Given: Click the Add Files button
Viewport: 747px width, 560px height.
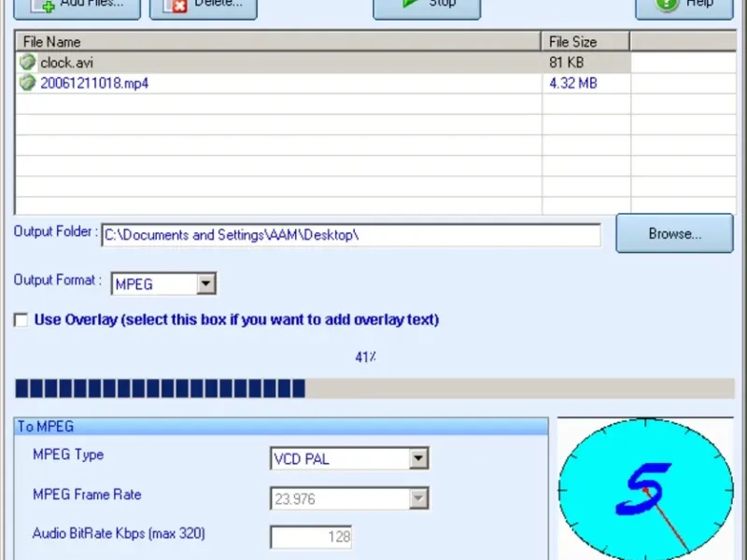Looking at the screenshot, I should [78, 8].
